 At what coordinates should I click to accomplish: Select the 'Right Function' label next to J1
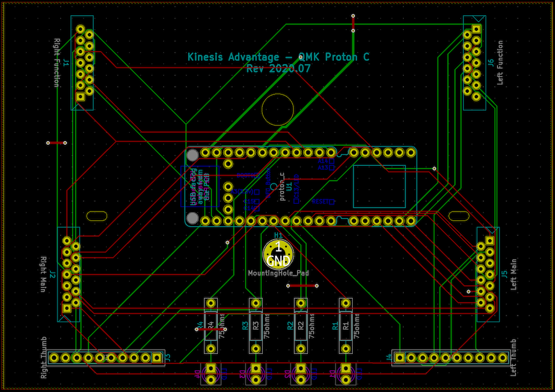56,63
